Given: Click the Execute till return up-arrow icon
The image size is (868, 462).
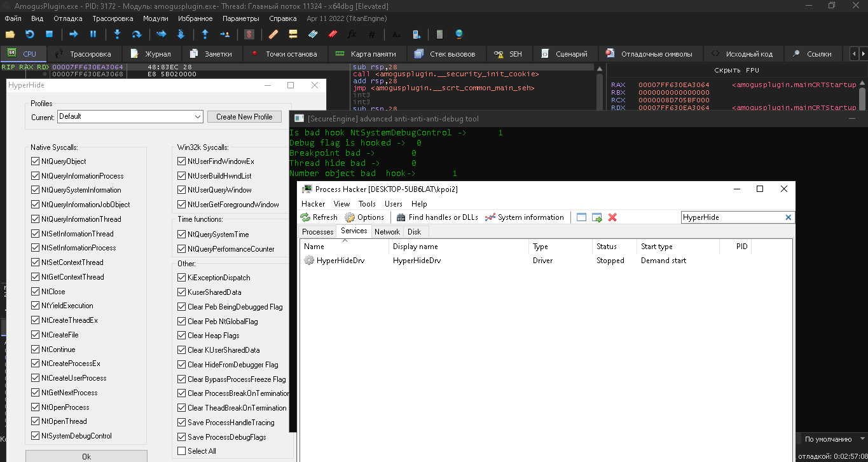Looking at the screenshot, I should click(x=205, y=34).
